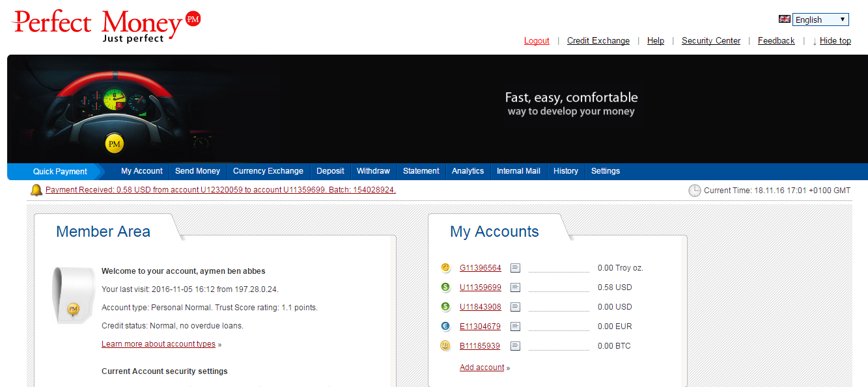
Task: Open account E11304679 link
Action: pos(480,327)
